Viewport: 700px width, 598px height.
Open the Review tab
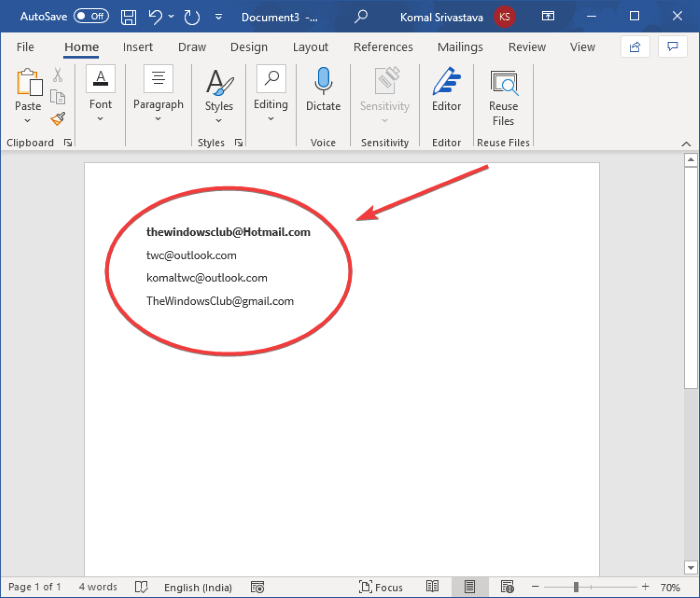click(527, 47)
